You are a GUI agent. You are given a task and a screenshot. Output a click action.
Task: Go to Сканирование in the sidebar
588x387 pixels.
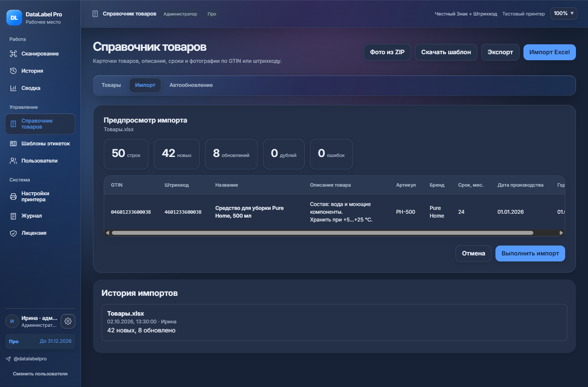[x=40, y=54]
